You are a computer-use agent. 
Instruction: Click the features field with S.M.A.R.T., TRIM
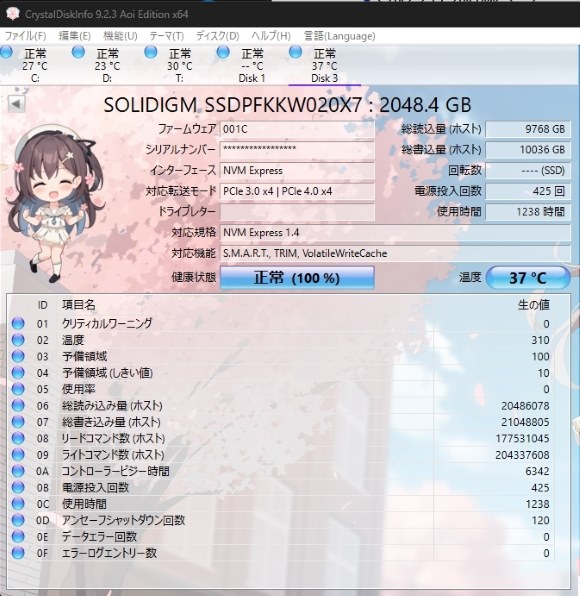point(395,253)
